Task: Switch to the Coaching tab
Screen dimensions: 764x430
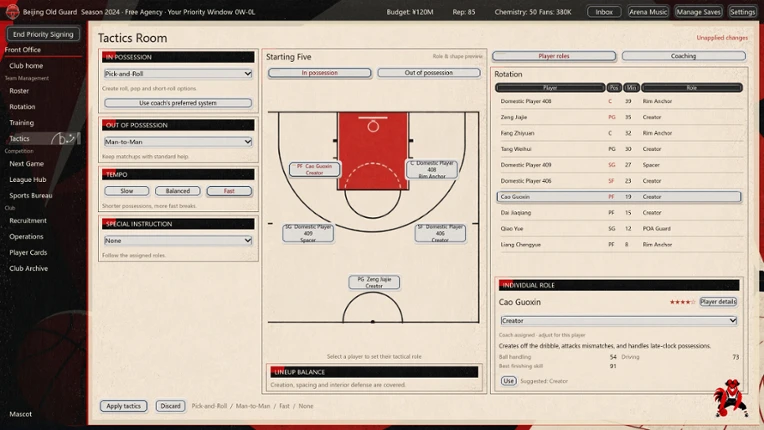Action: click(x=684, y=56)
